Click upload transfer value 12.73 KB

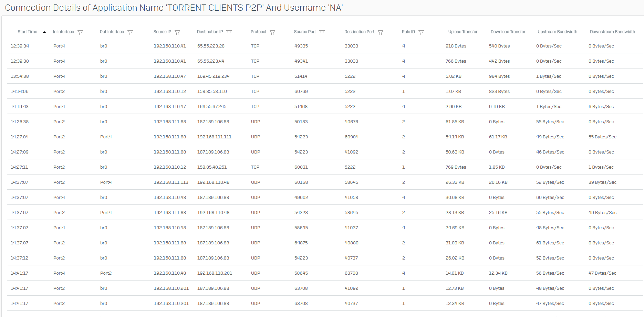(455, 288)
